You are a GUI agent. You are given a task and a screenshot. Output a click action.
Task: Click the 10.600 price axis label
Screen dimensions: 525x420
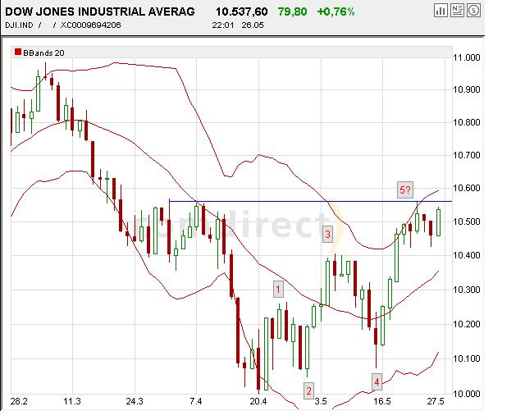[x=467, y=188]
